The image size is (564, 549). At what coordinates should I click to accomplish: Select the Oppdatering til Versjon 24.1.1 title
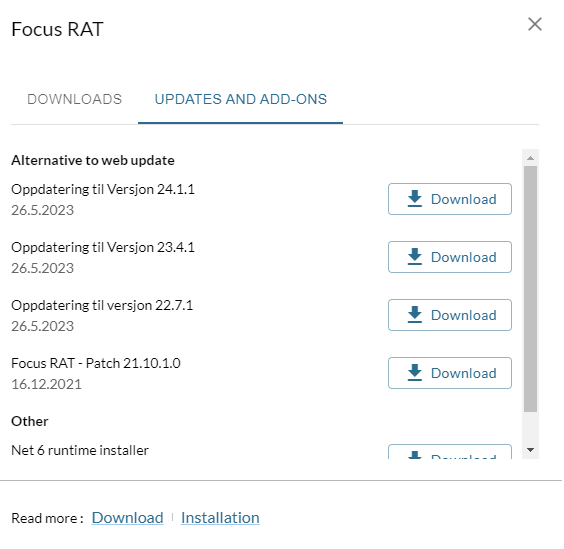103,189
